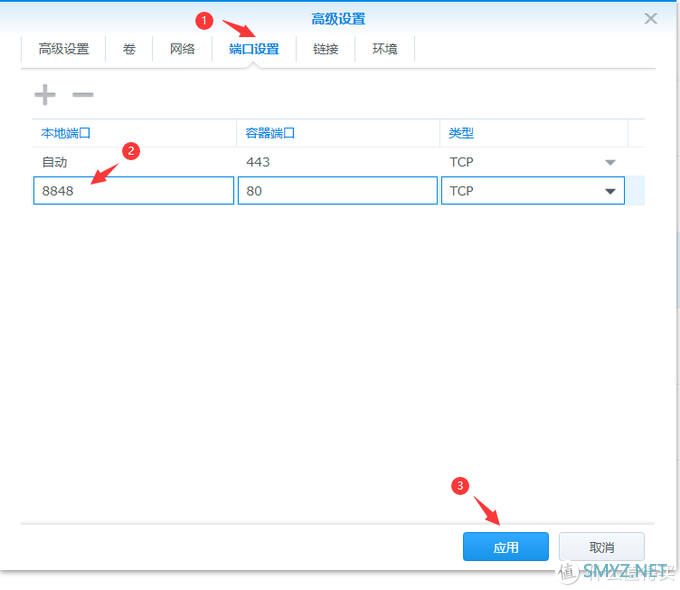Sort by 本地端口 column header
This screenshot has height=590, width=680.
(134, 133)
